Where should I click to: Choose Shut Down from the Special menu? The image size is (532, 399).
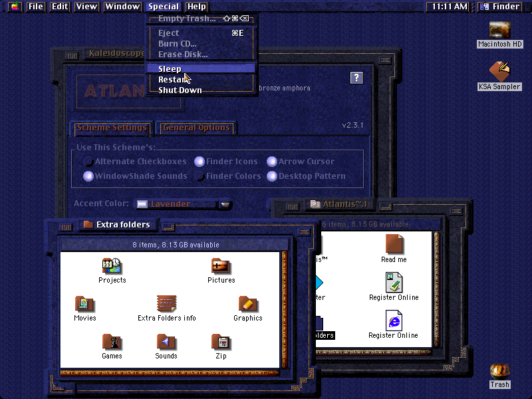201,90
